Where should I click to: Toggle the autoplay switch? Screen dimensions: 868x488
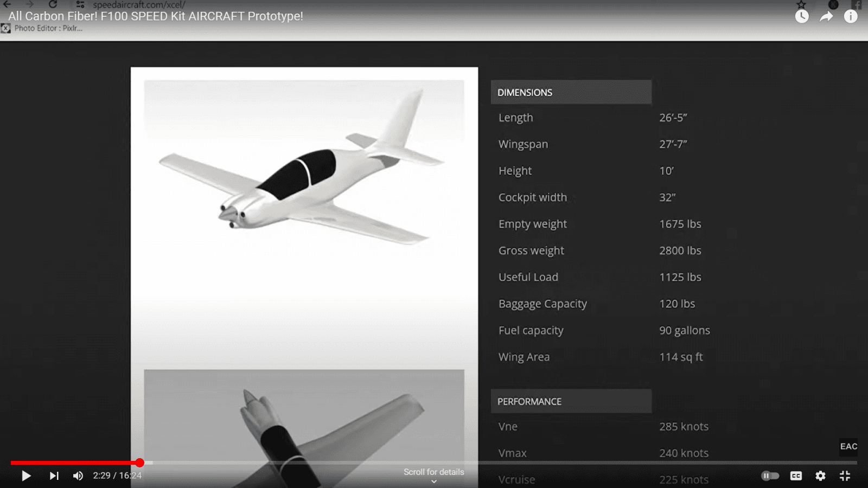[770, 476]
